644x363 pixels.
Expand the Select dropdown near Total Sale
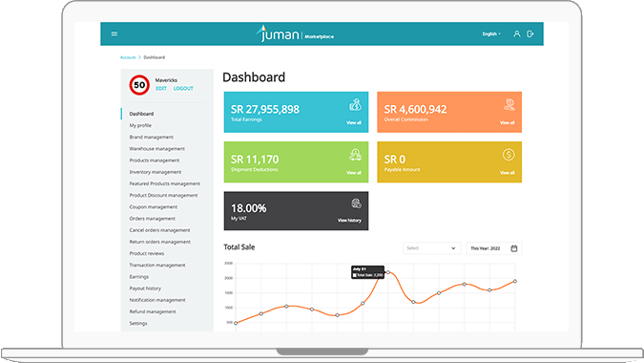431,248
